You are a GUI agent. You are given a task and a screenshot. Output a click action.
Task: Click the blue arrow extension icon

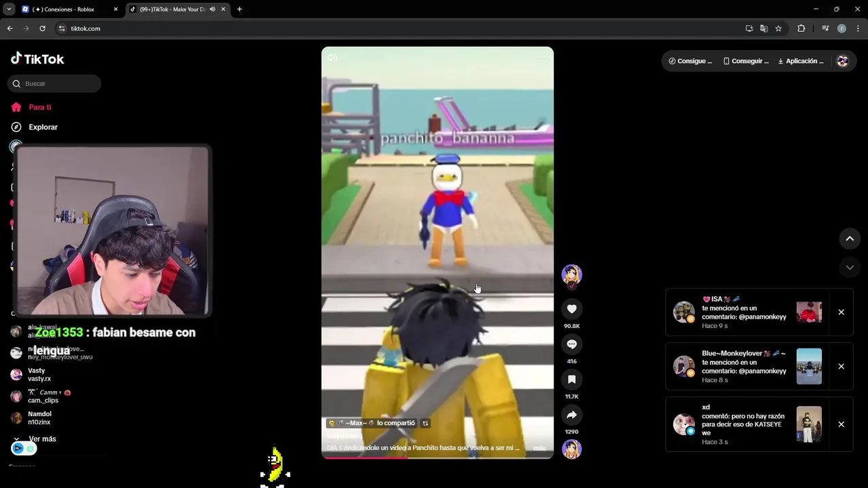(18, 448)
